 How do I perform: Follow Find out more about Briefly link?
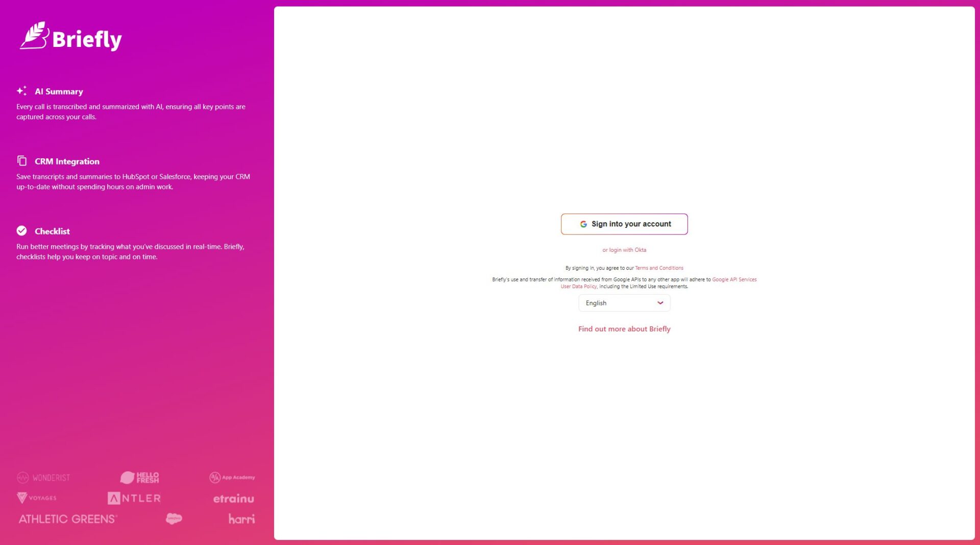point(624,329)
